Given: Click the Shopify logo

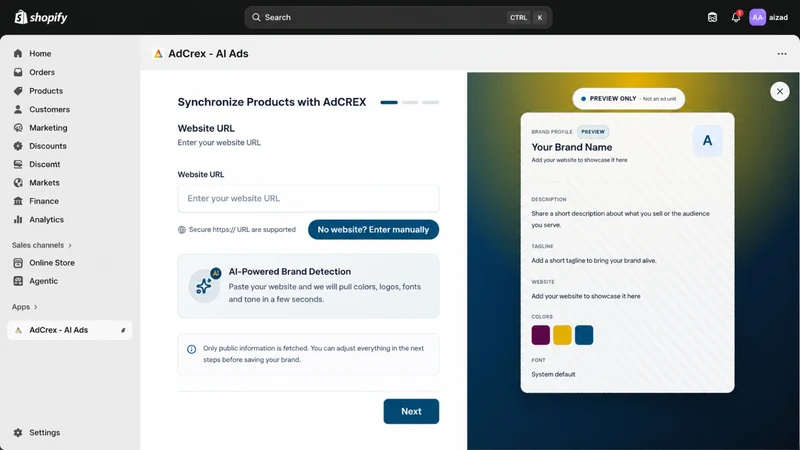Looking at the screenshot, I should pyautogui.click(x=41, y=17).
